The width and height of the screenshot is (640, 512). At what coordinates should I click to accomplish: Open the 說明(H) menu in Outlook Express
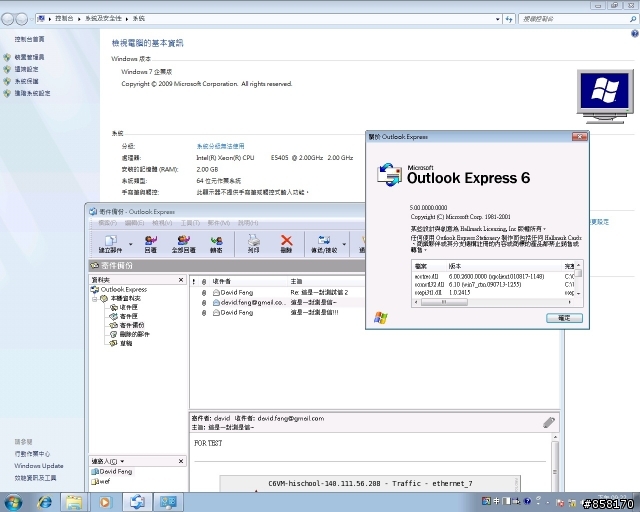pos(248,223)
